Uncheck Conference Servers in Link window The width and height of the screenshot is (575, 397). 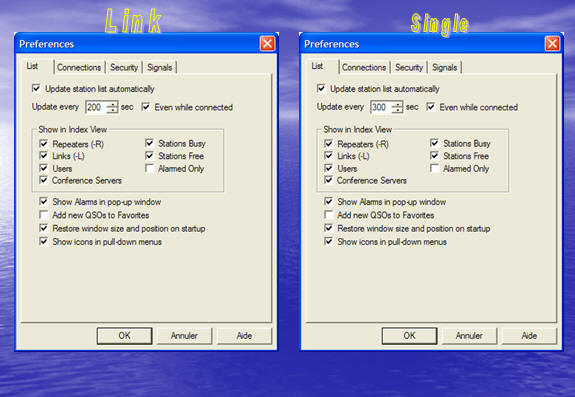point(43,180)
